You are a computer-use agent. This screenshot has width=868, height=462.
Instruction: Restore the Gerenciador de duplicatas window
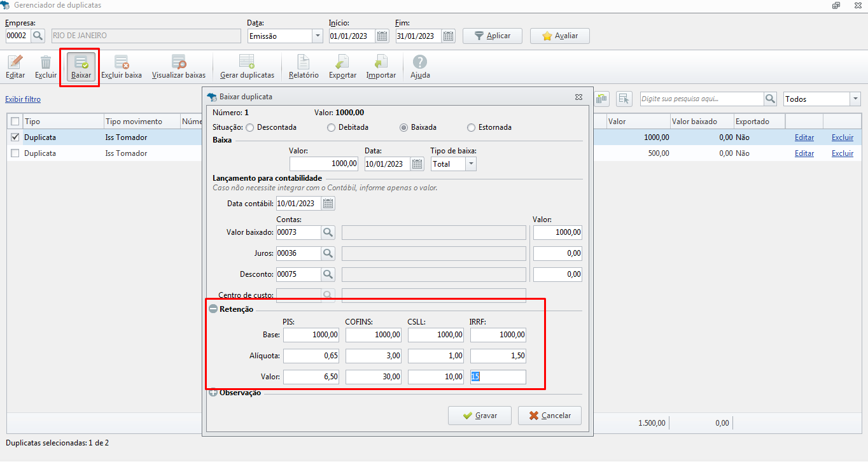pos(836,5)
